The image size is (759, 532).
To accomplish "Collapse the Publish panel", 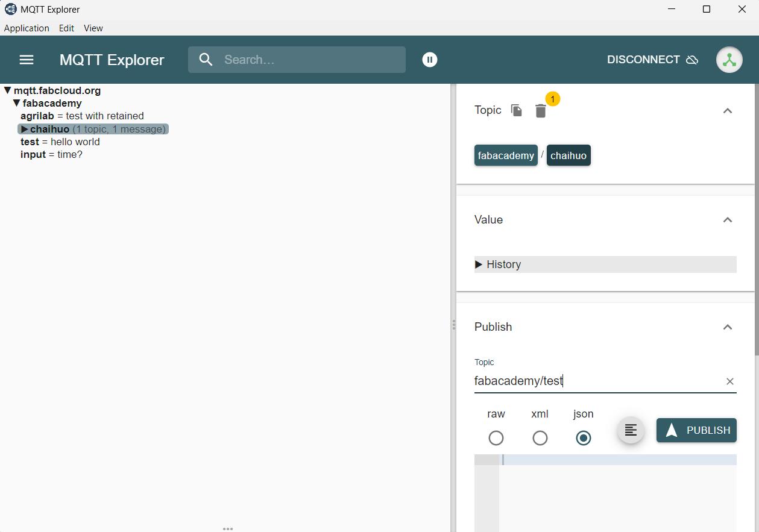I will pyautogui.click(x=728, y=327).
